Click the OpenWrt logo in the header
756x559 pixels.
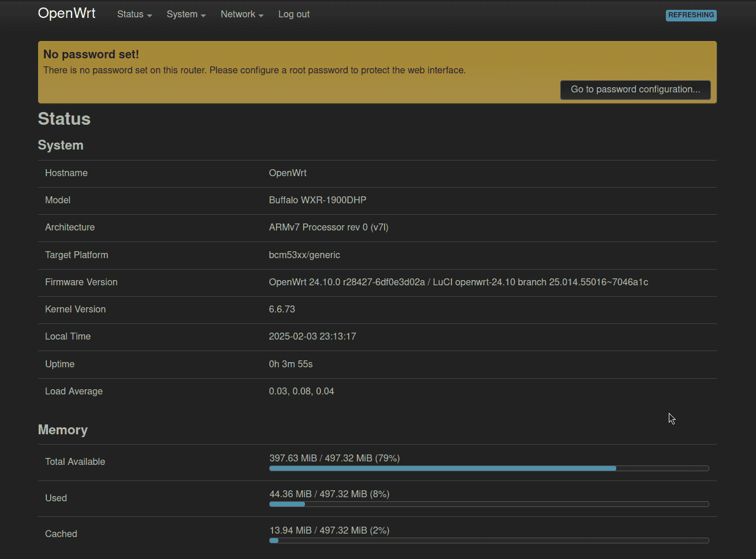(x=66, y=13)
